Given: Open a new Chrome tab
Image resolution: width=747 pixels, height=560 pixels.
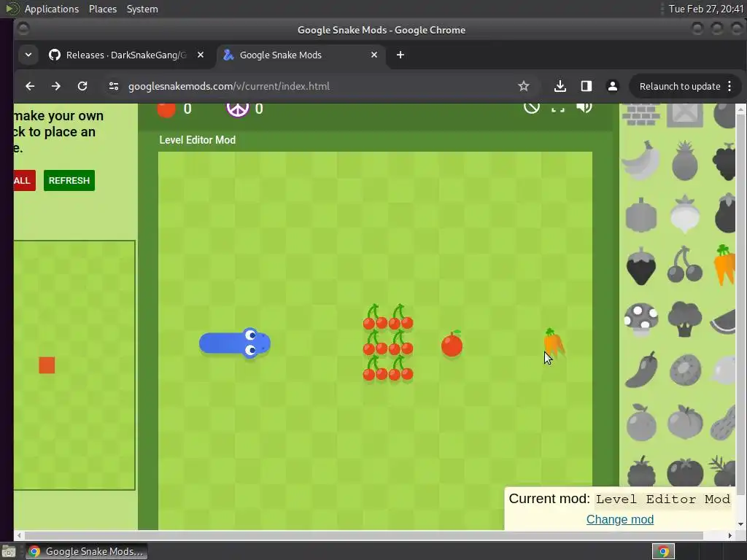Looking at the screenshot, I should click(x=400, y=55).
